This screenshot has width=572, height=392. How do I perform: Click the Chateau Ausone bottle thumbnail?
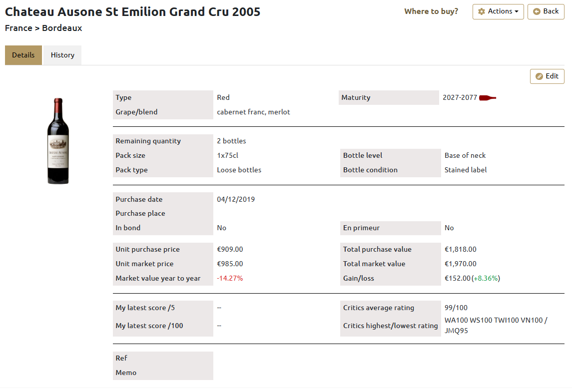[58, 141]
